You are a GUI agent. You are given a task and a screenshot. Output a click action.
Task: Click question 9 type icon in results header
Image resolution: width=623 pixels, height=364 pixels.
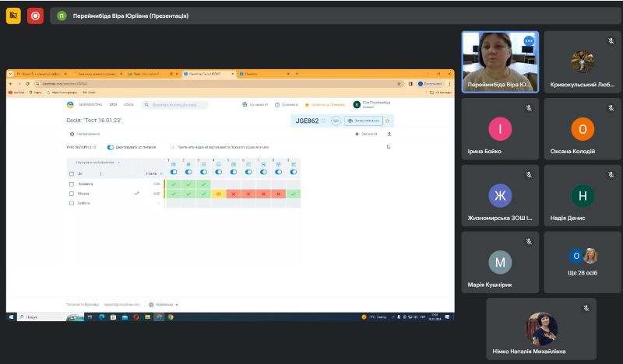[294, 164]
